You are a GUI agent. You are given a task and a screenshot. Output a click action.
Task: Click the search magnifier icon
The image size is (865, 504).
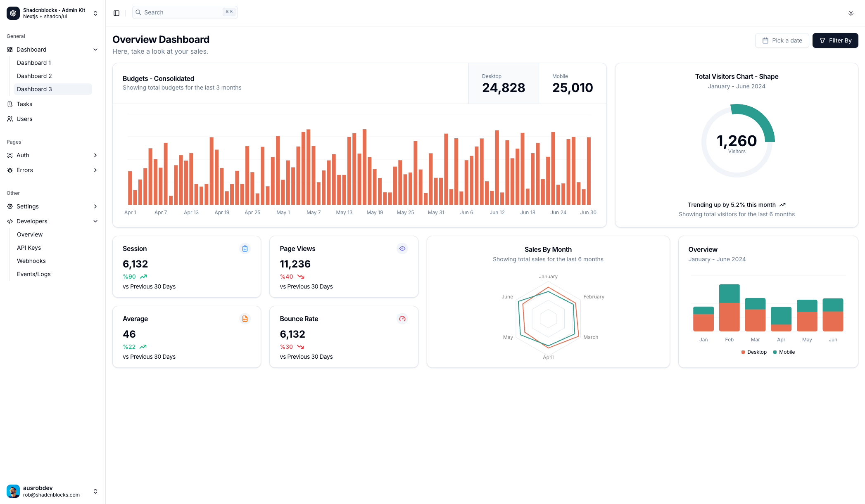[x=138, y=12]
